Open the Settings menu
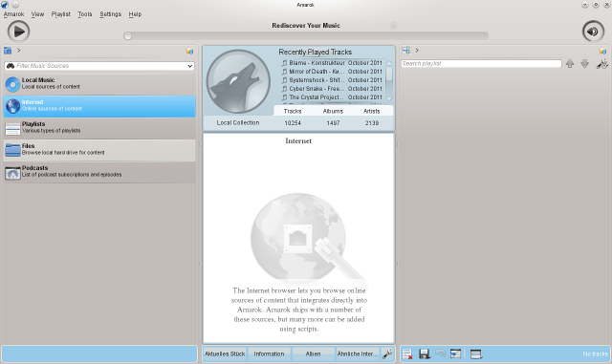The image size is (612, 364). pos(111,14)
